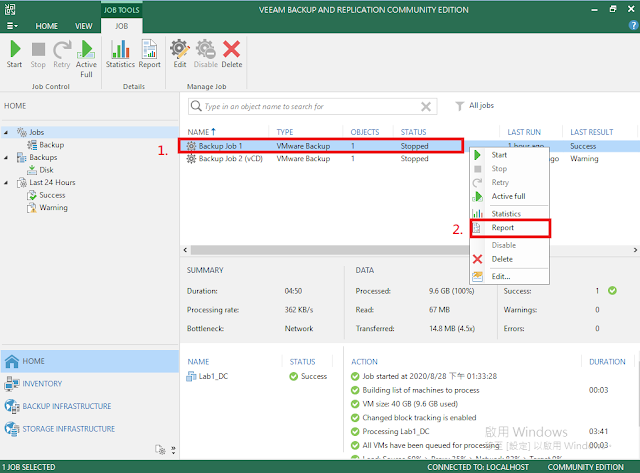640x473 pixels.
Task: Click the navigation pane options chevron
Action: [x=173, y=450]
